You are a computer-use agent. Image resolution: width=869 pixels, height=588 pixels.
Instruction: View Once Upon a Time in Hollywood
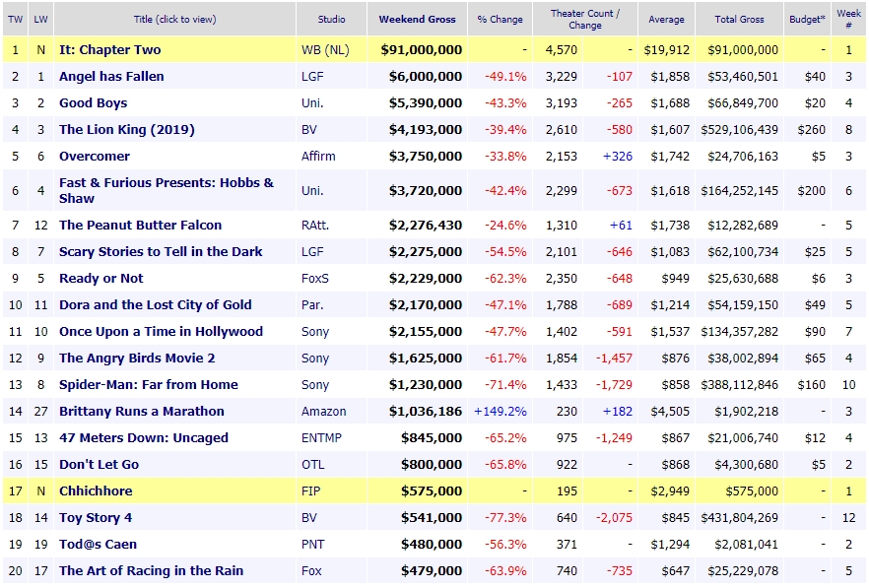(161, 331)
